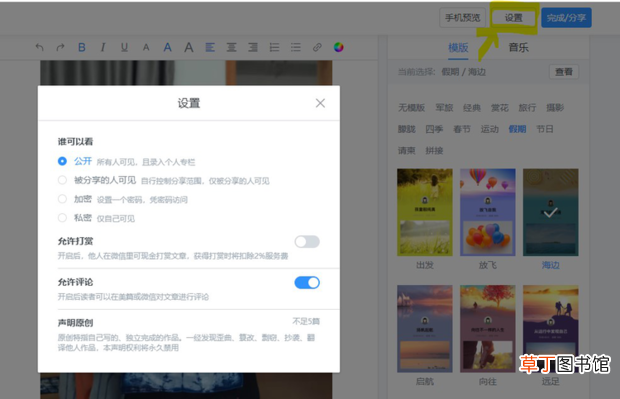Switch to the 模版 tab

(458, 48)
